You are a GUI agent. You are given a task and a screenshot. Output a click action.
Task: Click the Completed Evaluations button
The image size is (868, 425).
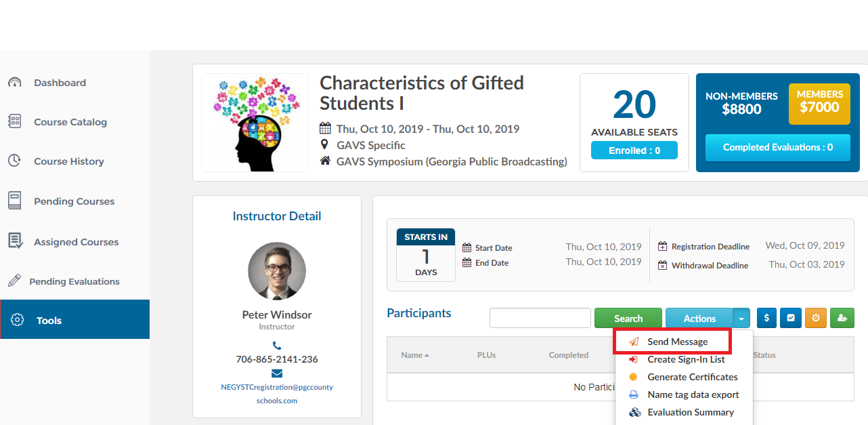click(777, 147)
